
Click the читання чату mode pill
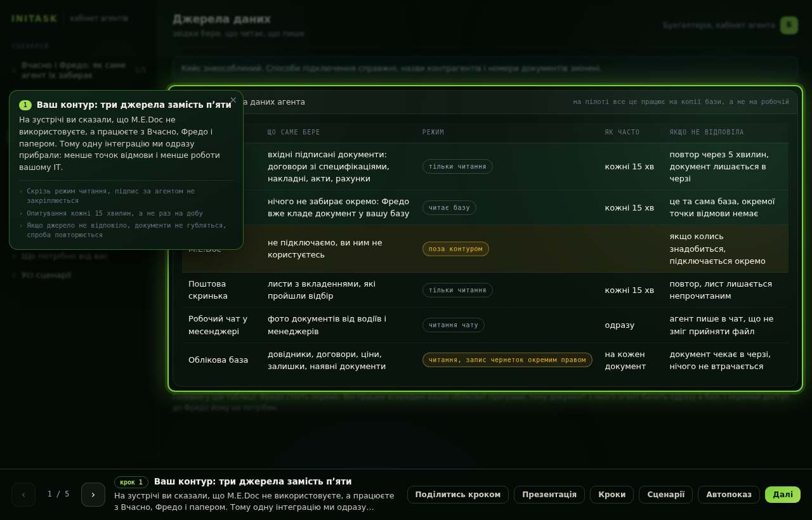point(454,325)
